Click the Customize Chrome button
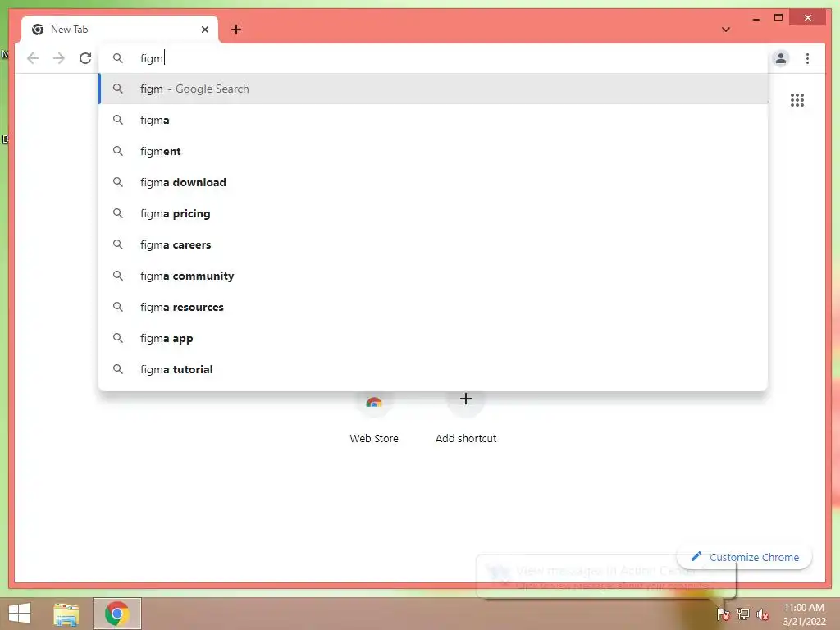The width and height of the screenshot is (840, 630). pyautogui.click(x=745, y=557)
